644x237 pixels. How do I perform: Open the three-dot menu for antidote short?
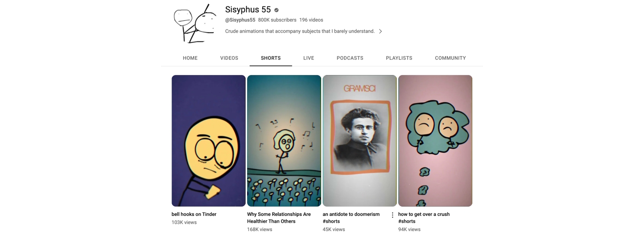pos(392,215)
